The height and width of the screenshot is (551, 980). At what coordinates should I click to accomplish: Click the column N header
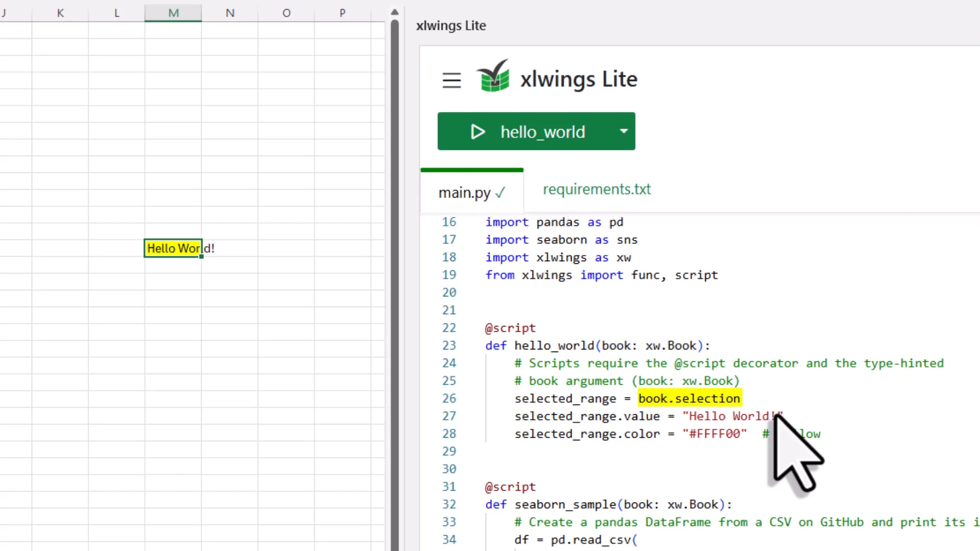click(x=230, y=13)
